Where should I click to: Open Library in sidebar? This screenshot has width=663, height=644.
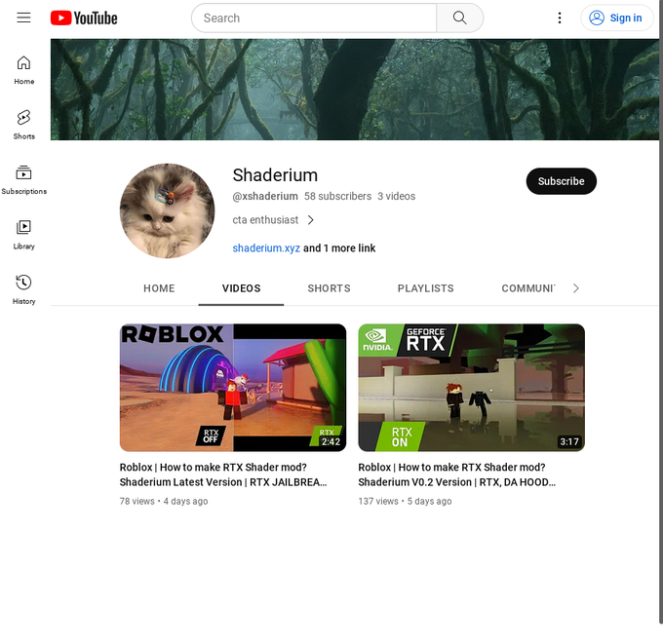pos(23,235)
